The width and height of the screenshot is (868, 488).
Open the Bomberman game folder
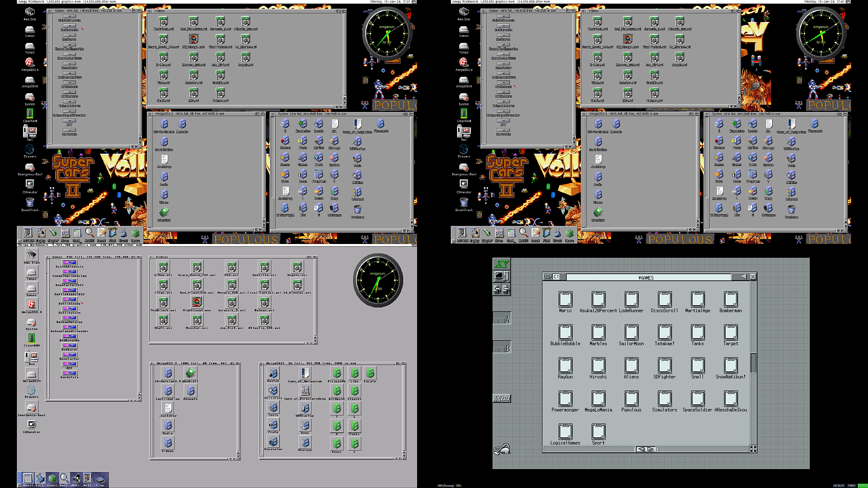point(731,300)
